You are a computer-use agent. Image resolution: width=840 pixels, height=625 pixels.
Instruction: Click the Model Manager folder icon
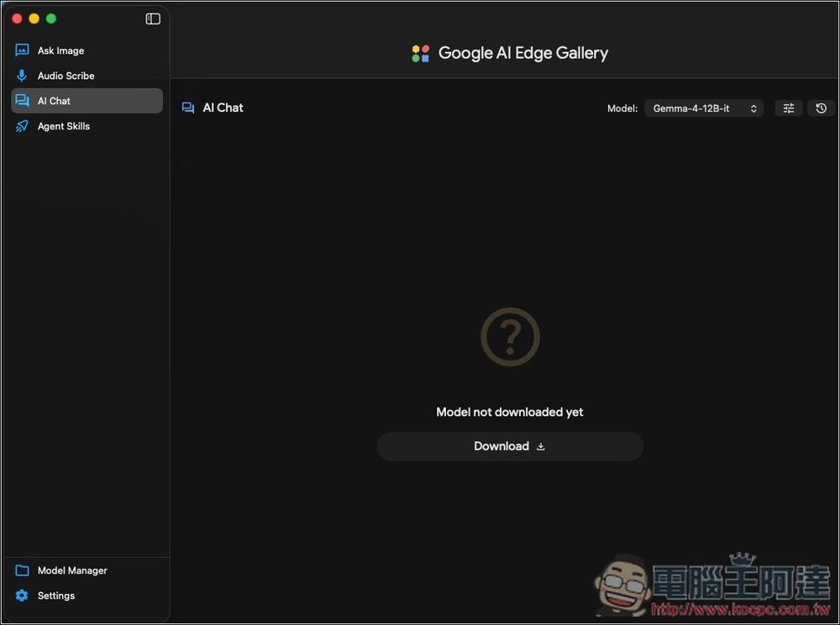pos(22,570)
